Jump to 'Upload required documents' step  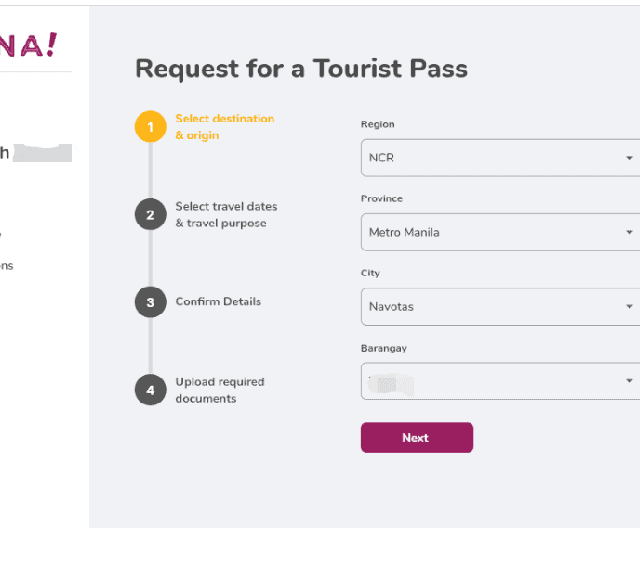click(220, 390)
